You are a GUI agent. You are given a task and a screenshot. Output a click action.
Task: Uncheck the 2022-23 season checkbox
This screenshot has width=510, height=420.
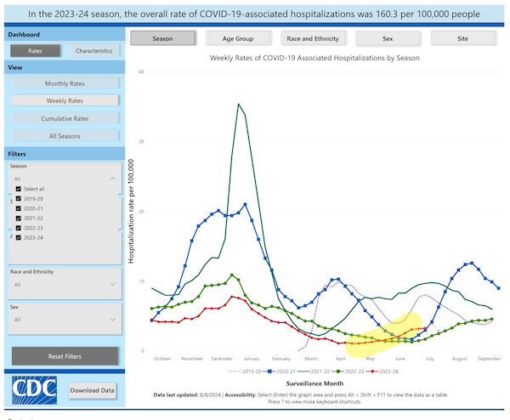(x=19, y=228)
